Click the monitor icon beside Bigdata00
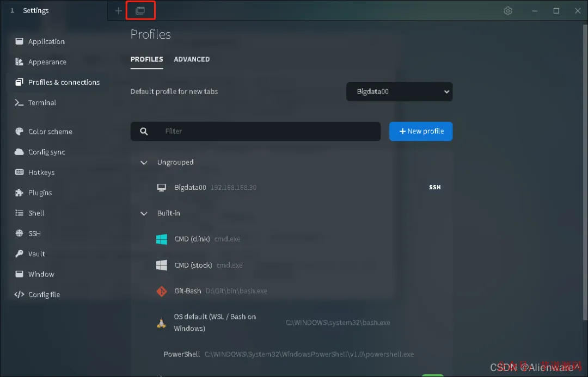The width and height of the screenshot is (588, 377). pyautogui.click(x=162, y=187)
